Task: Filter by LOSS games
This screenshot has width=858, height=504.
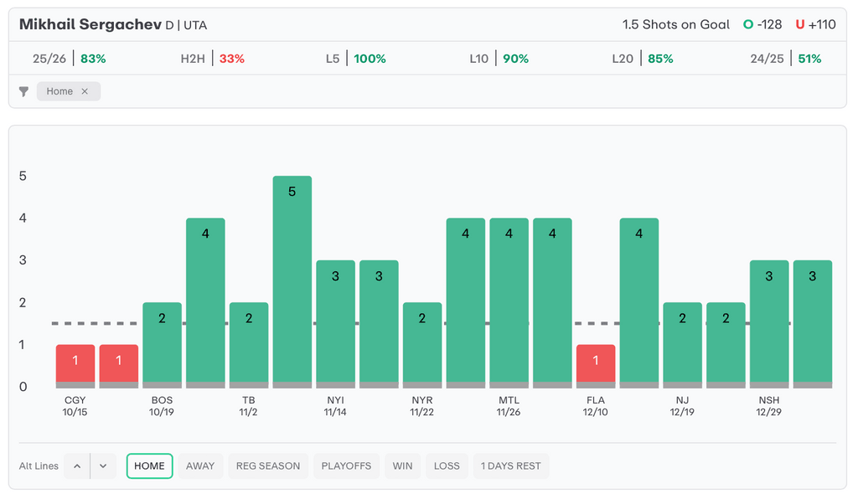Action: tap(447, 466)
